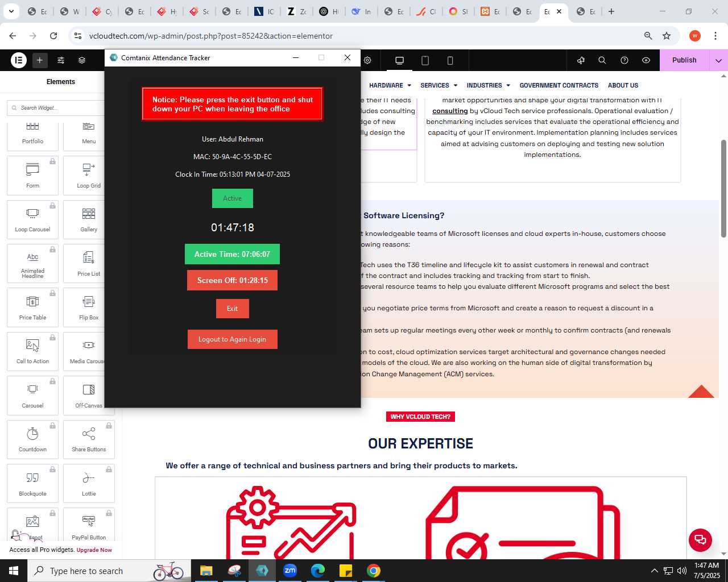728x582 pixels.
Task: Select the Animated Headline widget
Action: pyautogui.click(x=32, y=264)
